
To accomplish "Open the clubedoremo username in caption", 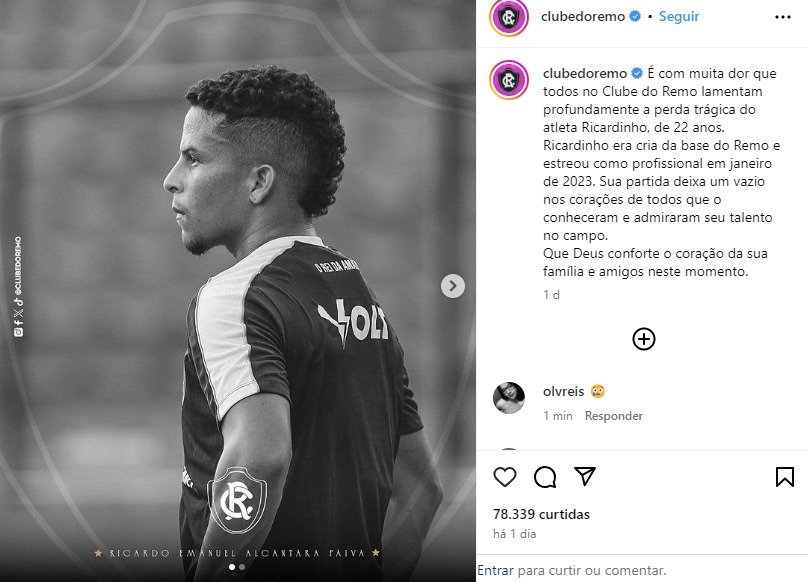I will [x=584, y=73].
